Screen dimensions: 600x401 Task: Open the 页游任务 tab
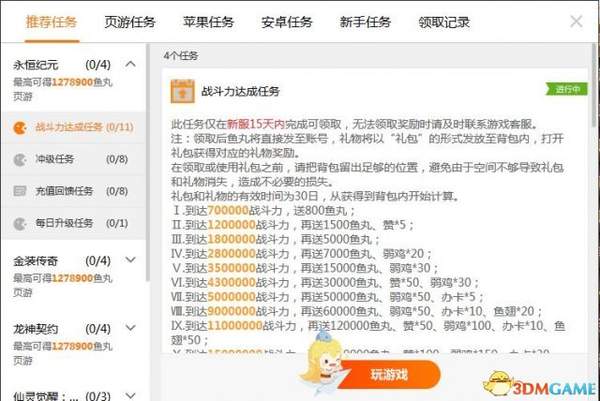click(130, 22)
